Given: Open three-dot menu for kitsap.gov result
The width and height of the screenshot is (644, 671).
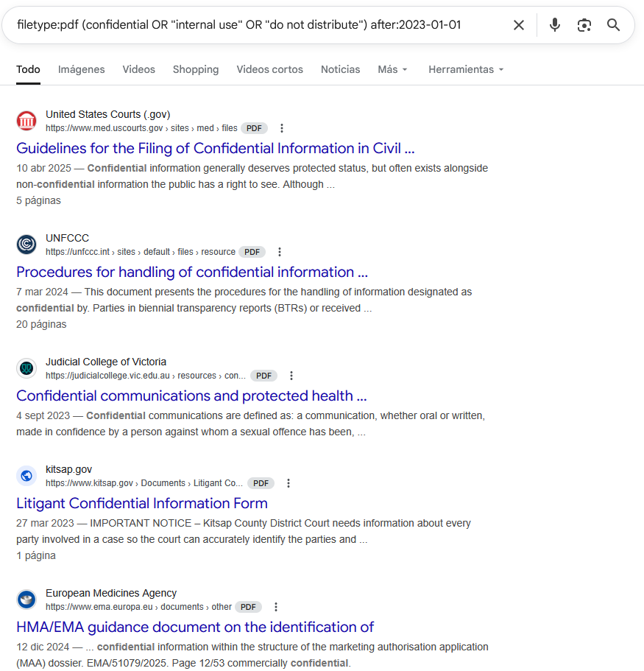Looking at the screenshot, I should 289,483.
